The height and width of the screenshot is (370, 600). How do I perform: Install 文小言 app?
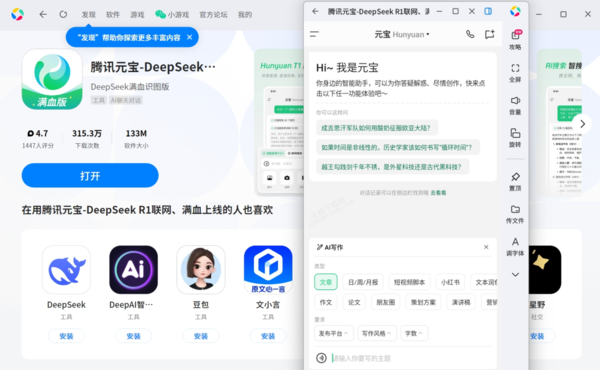coord(268,336)
